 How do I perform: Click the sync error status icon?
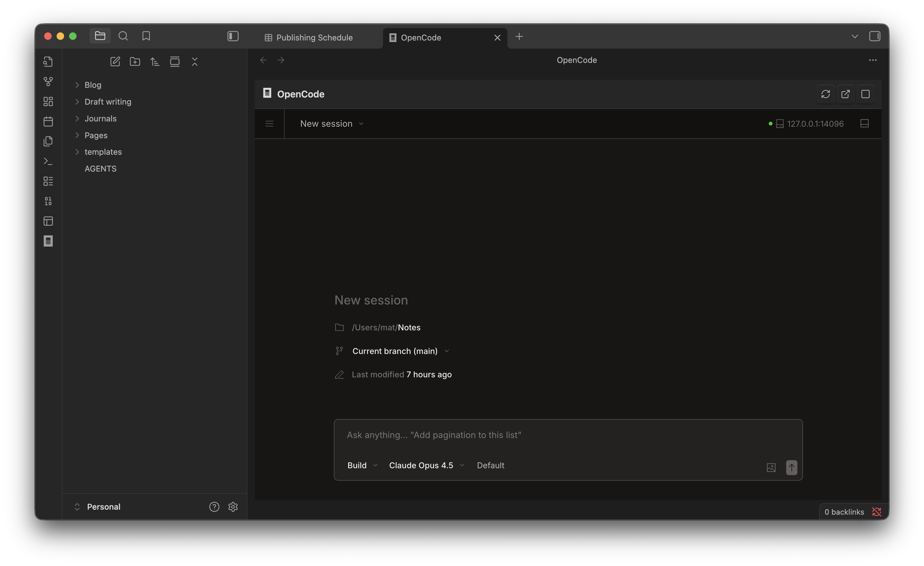pos(877,512)
